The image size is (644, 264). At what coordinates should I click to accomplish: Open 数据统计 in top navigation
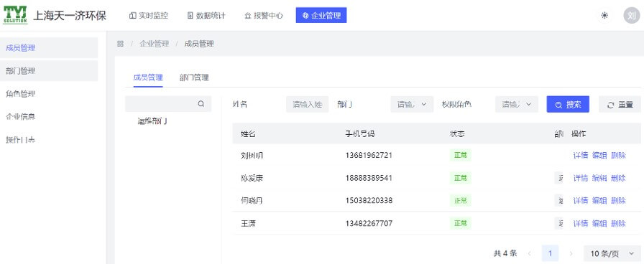(206, 16)
